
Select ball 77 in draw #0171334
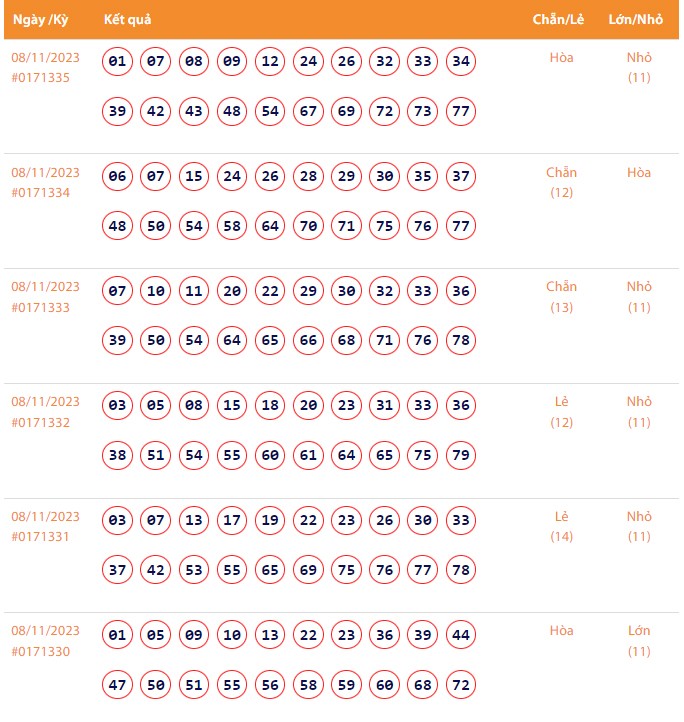[x=461, y=226]
